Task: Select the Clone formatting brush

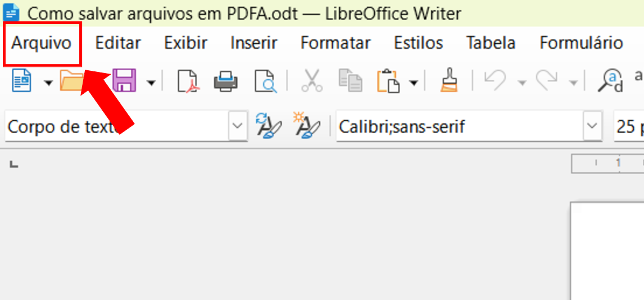Action: (448, 82)
